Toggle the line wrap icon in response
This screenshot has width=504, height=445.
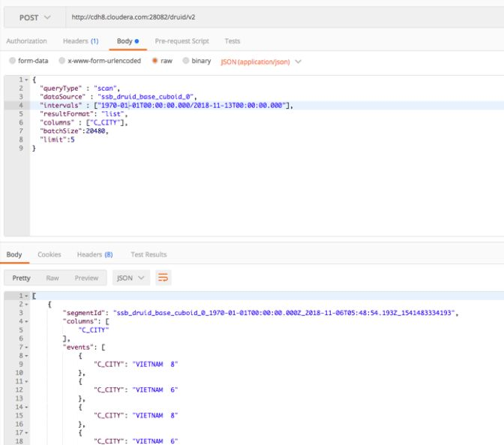coord(163,278)
